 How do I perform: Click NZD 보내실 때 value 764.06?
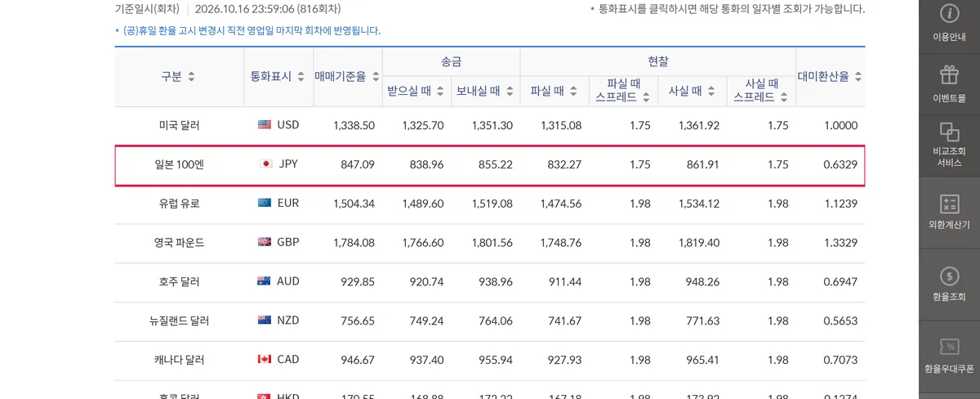(496, 321)
